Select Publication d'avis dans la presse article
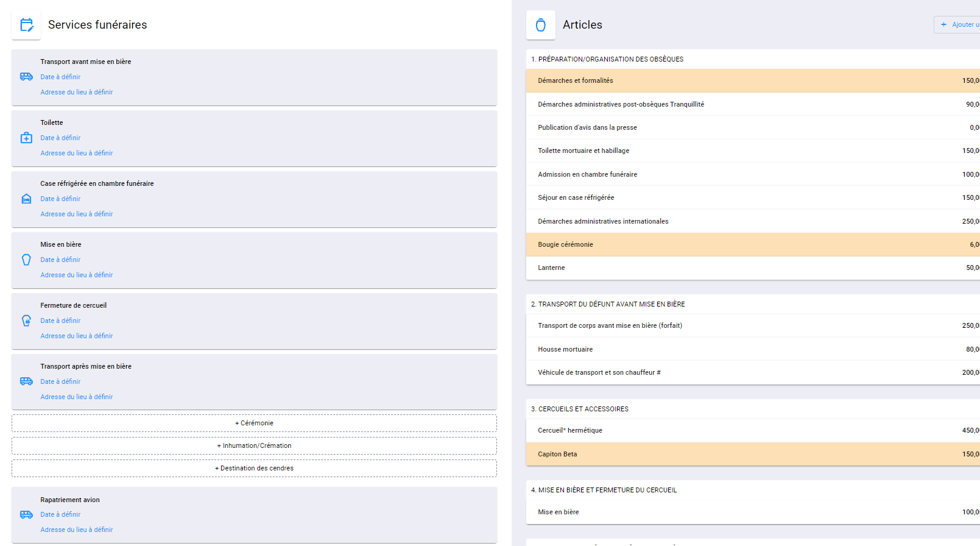This screenshot has height=546, width=980. coord(753,127)
